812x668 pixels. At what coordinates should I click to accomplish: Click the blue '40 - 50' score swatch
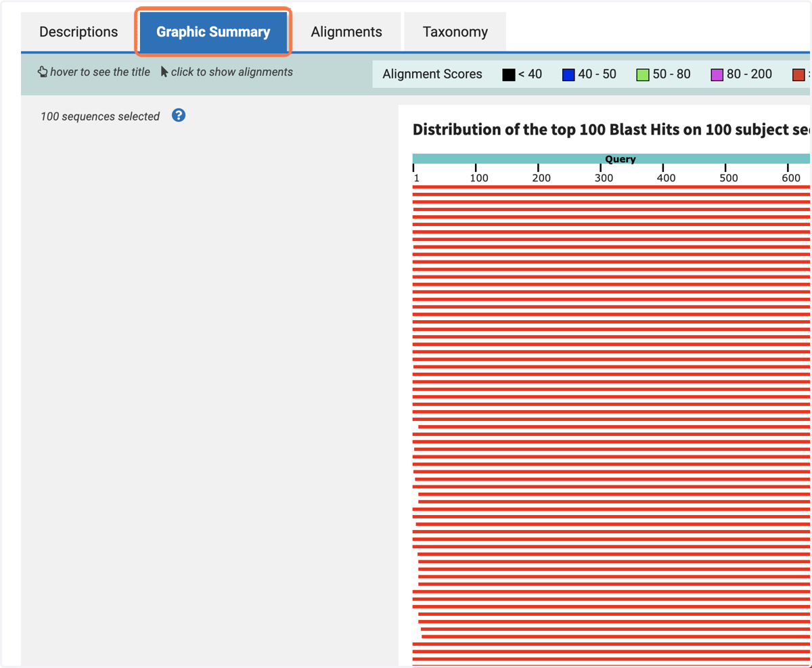click(568, 74)
